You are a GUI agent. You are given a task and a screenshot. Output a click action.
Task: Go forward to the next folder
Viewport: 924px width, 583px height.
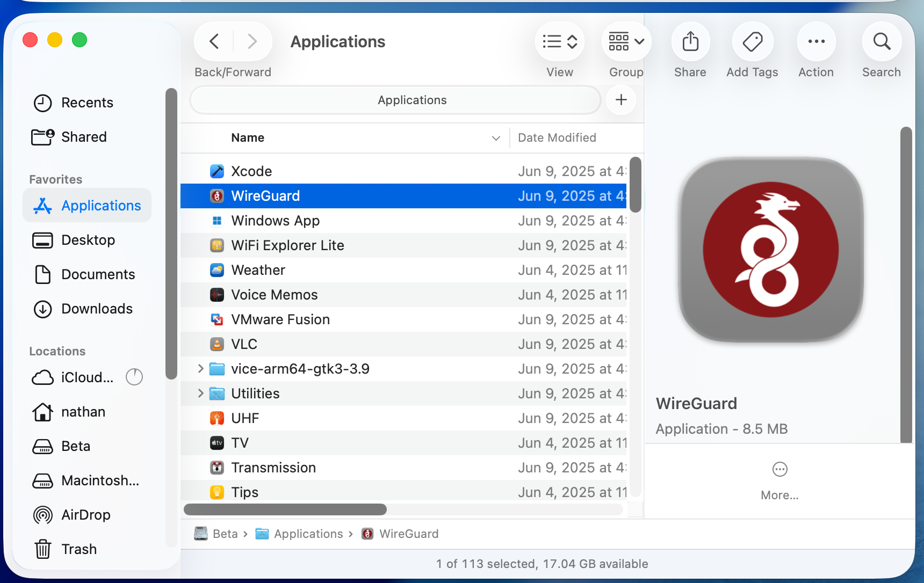(252, 41)
